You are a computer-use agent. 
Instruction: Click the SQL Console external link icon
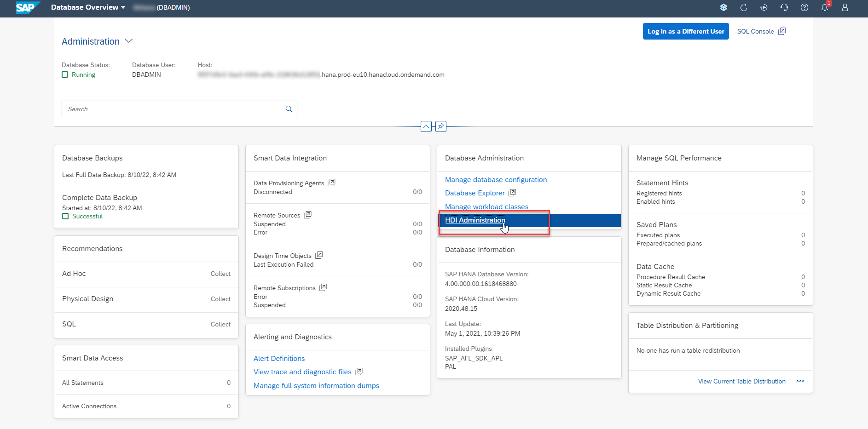[x=782, y=31]
